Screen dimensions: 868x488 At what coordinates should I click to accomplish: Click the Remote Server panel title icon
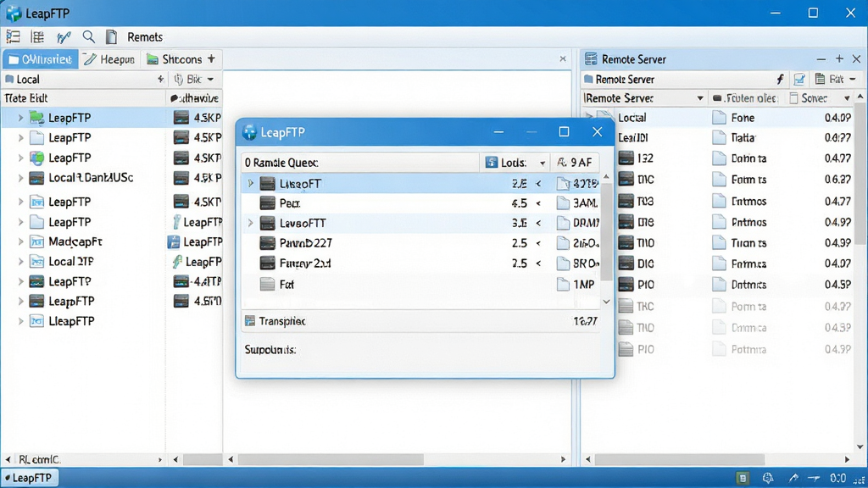tap(591, 58)
